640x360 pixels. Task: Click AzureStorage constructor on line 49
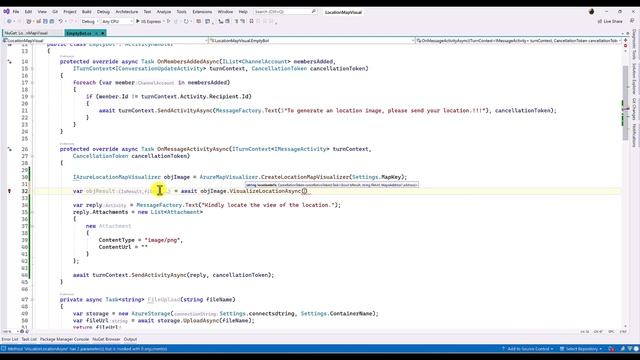(151, 313)
